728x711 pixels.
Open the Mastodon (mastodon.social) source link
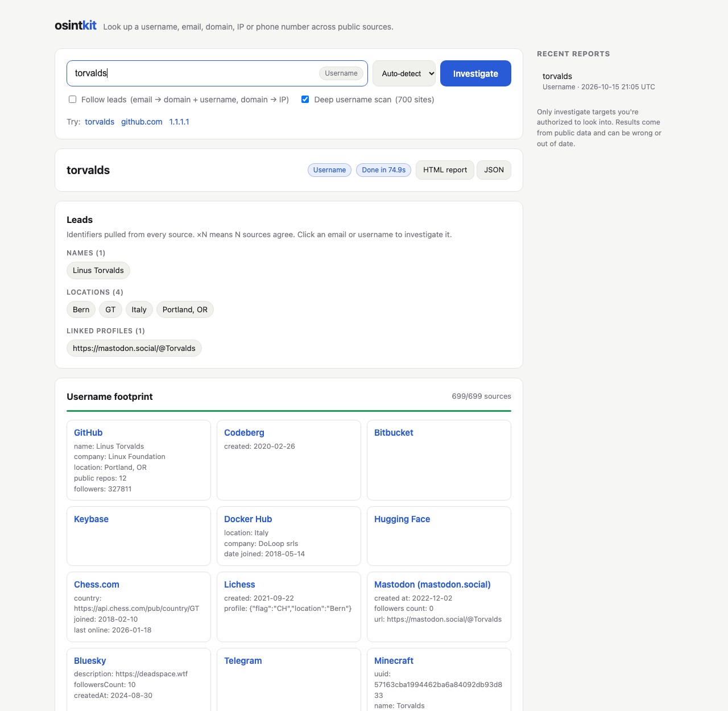(x=432, y=585)
